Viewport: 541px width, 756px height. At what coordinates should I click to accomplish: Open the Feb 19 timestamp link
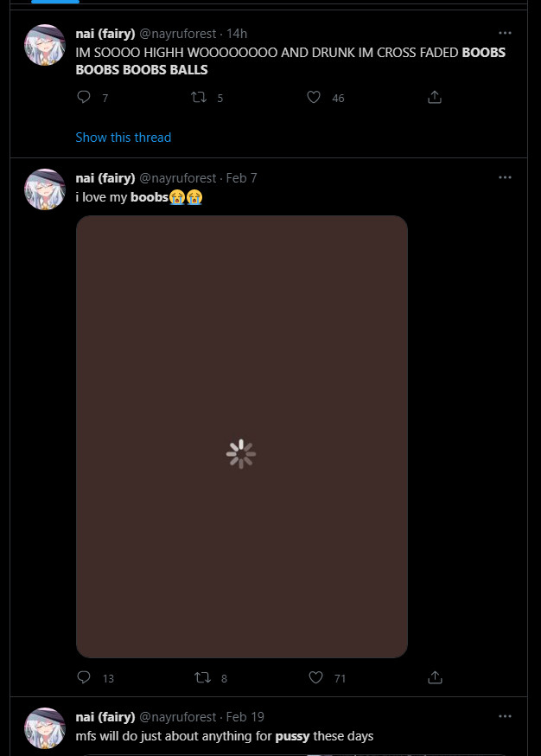pyautogui.click(x=245, y=717)
